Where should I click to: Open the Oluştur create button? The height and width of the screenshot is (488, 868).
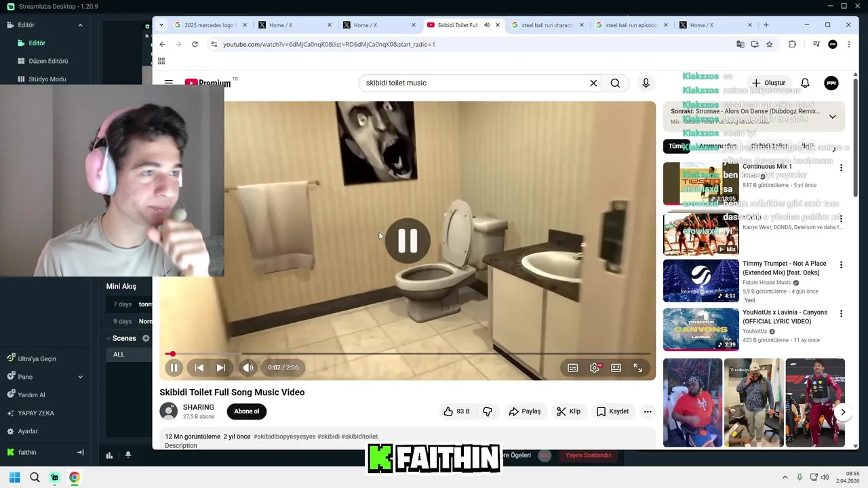[768, 83]
